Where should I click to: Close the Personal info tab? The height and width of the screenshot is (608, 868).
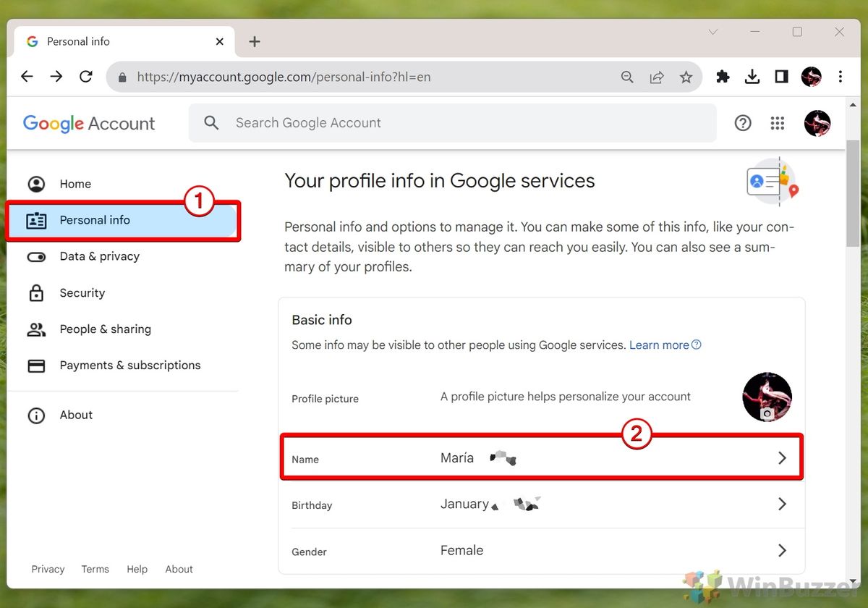pos(220,41)
